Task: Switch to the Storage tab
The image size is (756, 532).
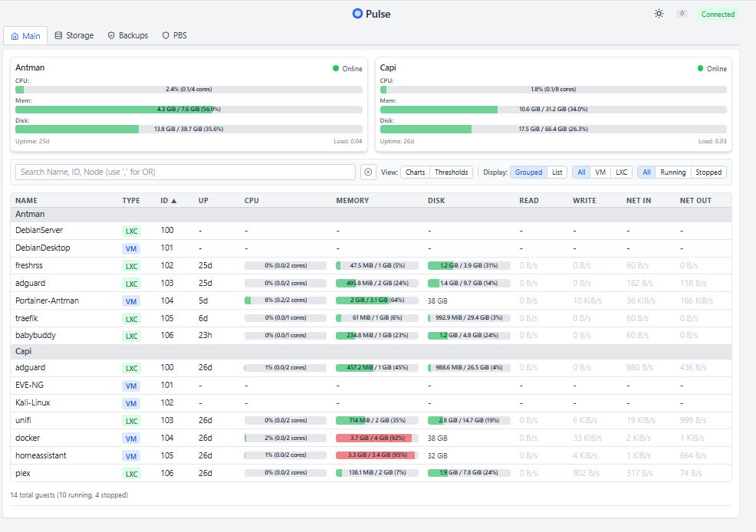Action: click(74, 35)
